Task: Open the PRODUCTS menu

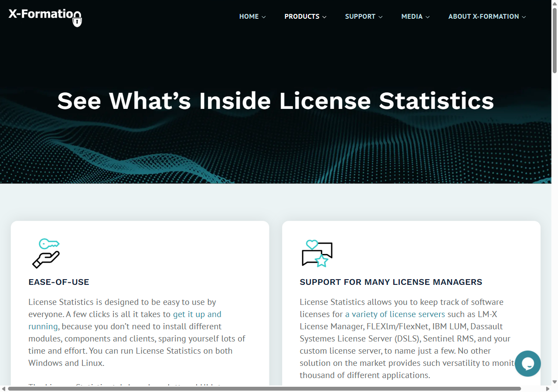Action: (306, 17)
